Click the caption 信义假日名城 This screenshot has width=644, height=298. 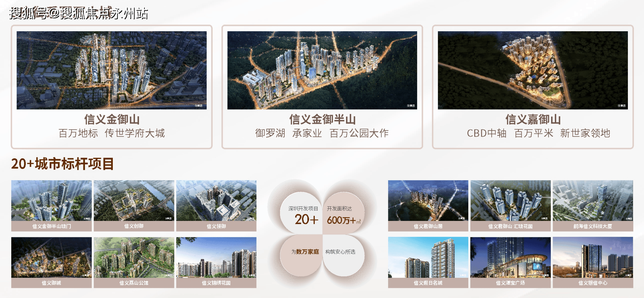(428, 283)
